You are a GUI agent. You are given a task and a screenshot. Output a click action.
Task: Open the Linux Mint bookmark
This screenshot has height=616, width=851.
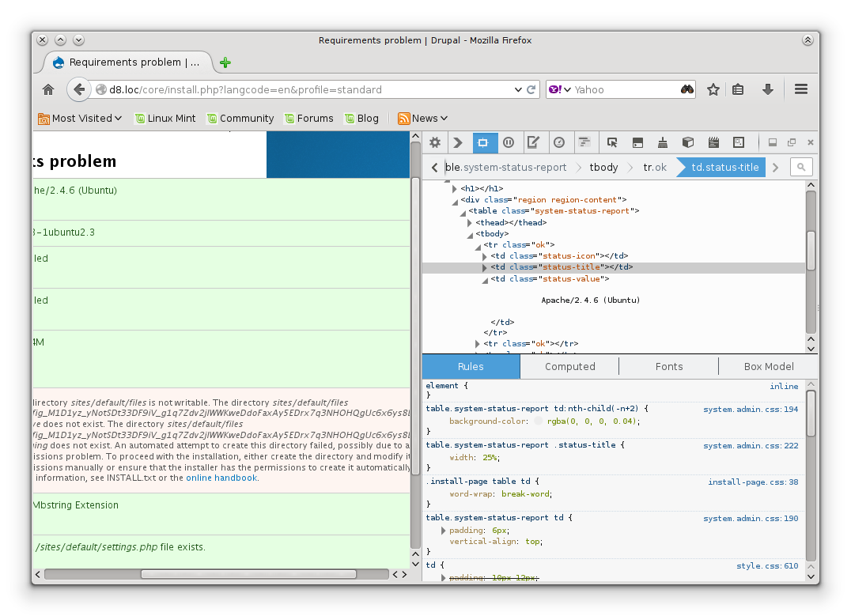coord(165,119)
